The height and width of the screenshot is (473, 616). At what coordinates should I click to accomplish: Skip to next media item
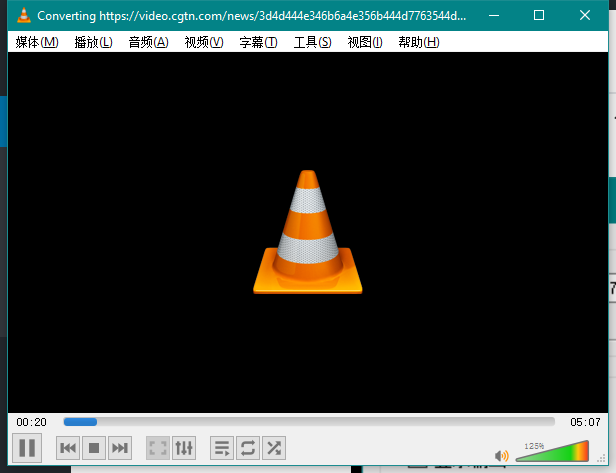[120, 447]
